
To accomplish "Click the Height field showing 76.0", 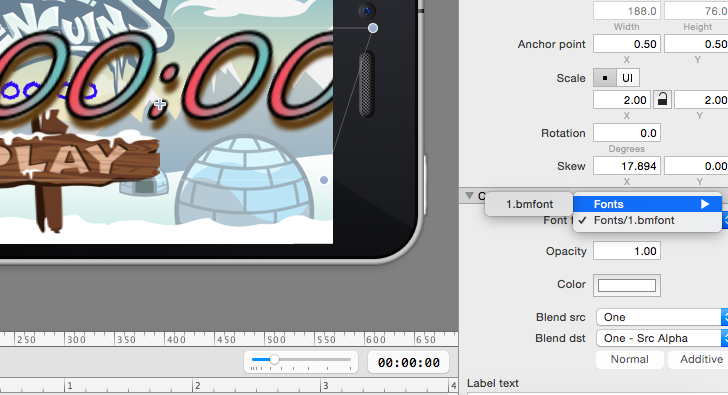I will tap(696, 10).
